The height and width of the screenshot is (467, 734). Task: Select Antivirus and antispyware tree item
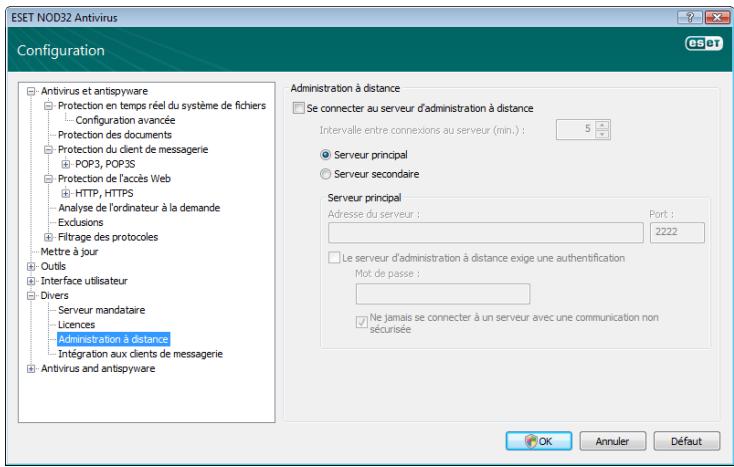click(x=98, y=369)
